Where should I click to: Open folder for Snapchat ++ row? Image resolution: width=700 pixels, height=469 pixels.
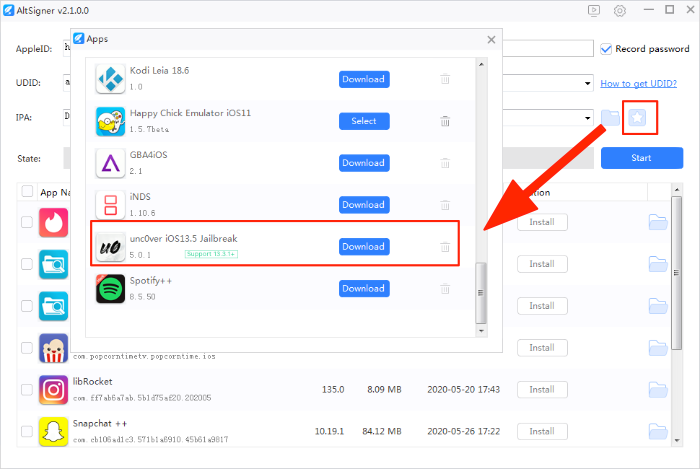658,432
